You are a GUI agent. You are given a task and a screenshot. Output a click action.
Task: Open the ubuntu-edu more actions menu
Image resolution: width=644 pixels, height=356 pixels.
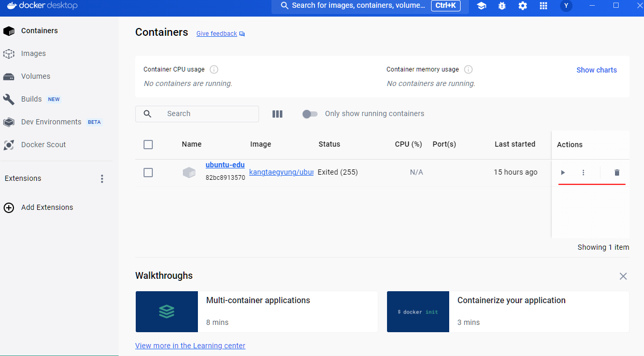pos(583,173)
